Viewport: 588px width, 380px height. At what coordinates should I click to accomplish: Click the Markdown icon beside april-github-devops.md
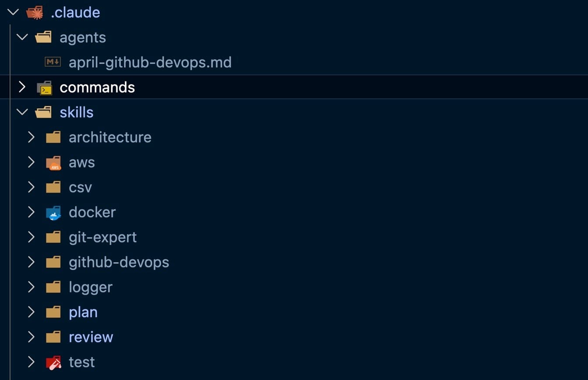(53, 62)
